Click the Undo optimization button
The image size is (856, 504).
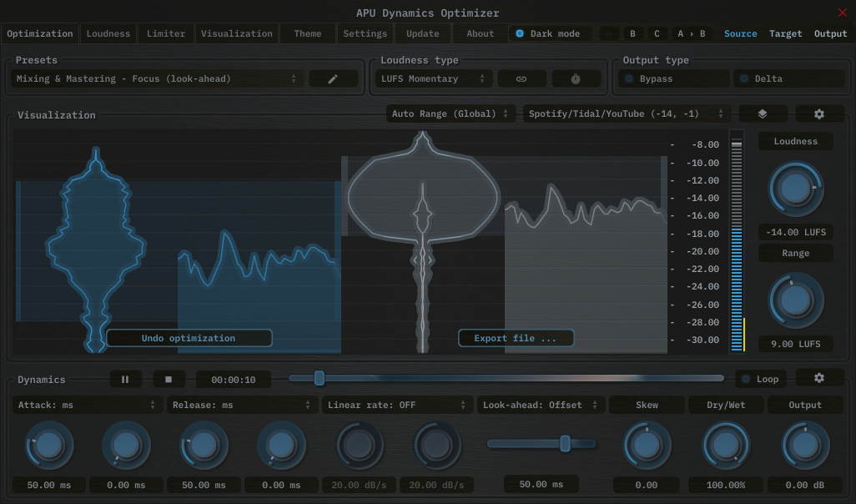pos(189,338)
